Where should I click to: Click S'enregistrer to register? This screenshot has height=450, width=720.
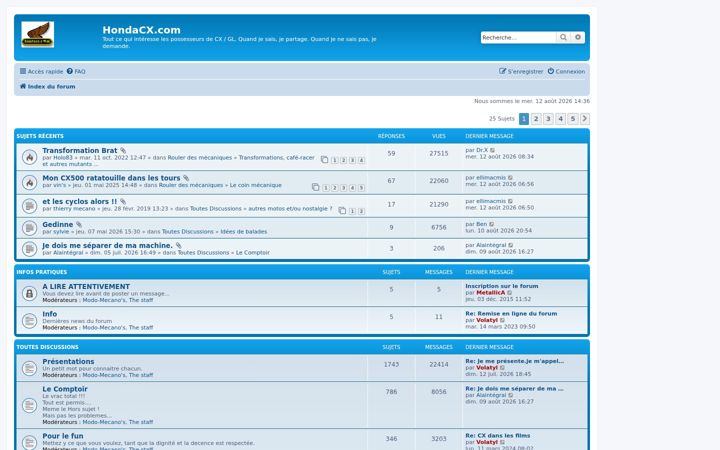point(521,72)
